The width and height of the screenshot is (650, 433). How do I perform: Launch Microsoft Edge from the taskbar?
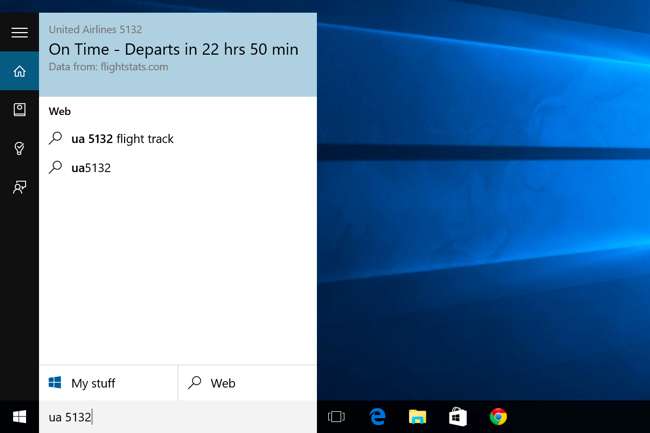pos(377,416)
